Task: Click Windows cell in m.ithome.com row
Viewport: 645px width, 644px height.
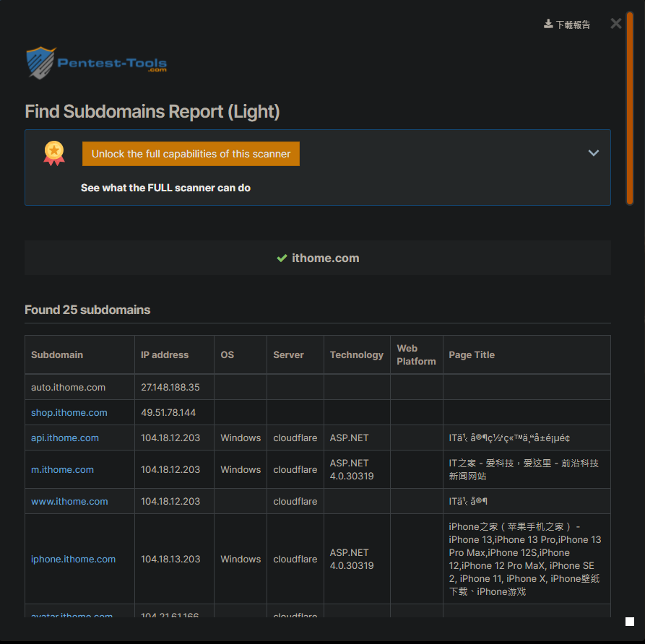Action: (241, 469)
